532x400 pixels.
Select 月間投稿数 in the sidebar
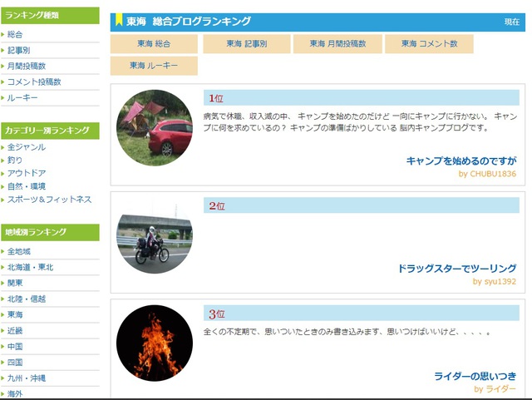[27, 66]
